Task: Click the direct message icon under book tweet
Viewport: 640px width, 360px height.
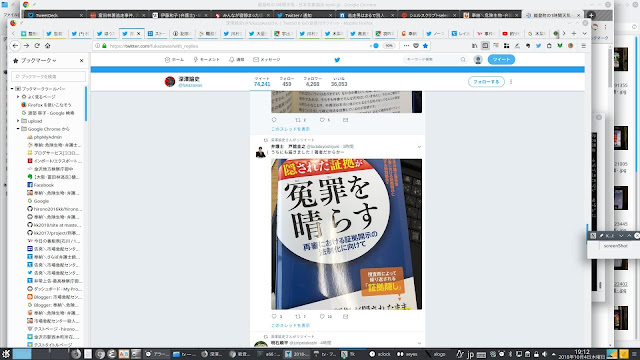Action: (x=345, y=316)
